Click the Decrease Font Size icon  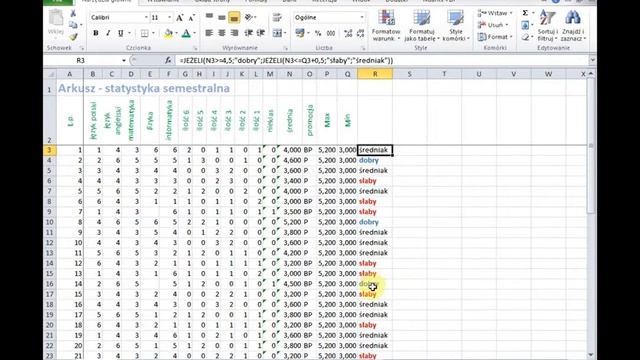pyautogui.click(x=192, y=18)
